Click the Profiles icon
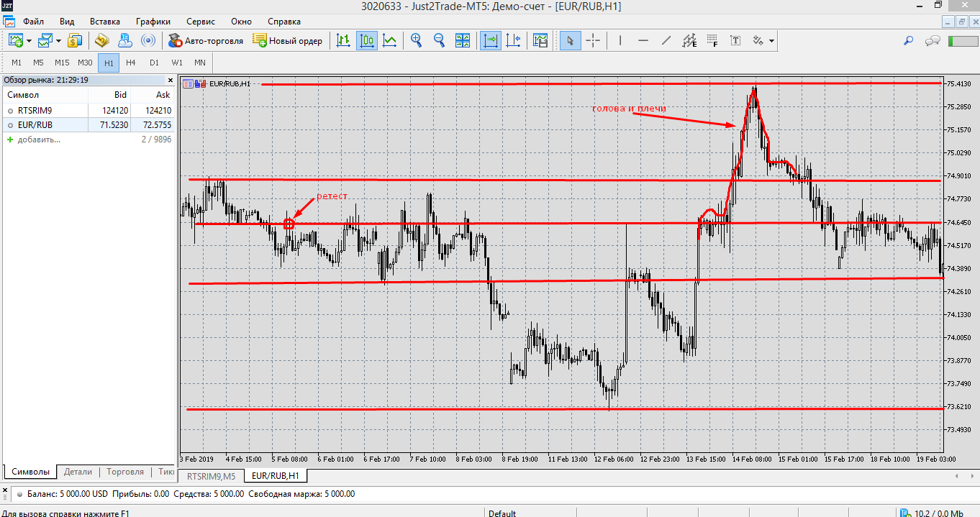 (45, 40)
